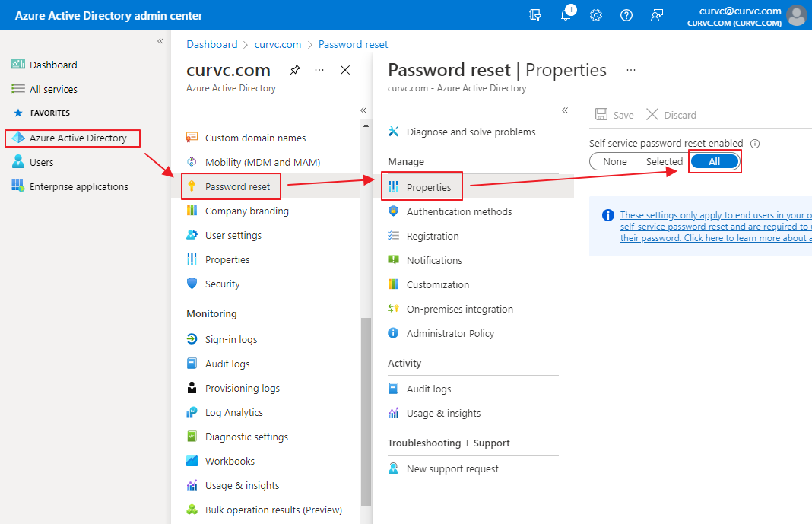
Task: Click the user account avatar
Action: (797, 15)
